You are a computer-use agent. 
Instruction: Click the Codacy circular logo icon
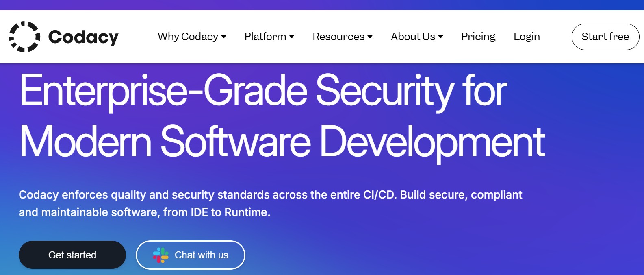pyautogui.click(x=25, y=37)
